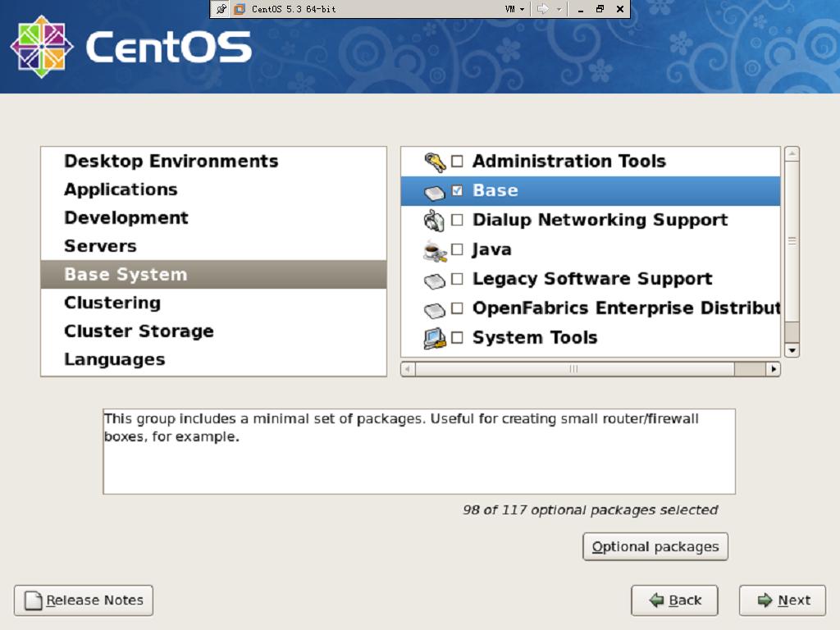
Task: Check the Legacy Software Support checkbox
Action: pos(457,279)
